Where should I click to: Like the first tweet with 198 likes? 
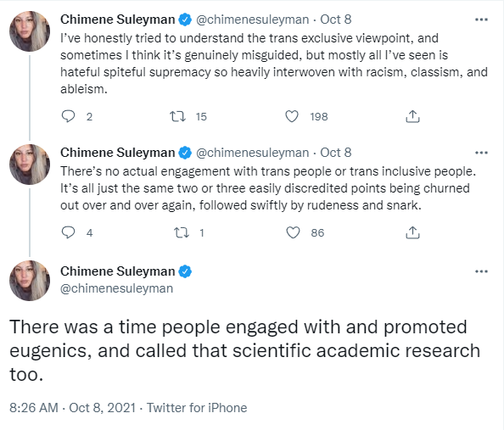click(292, 116)
